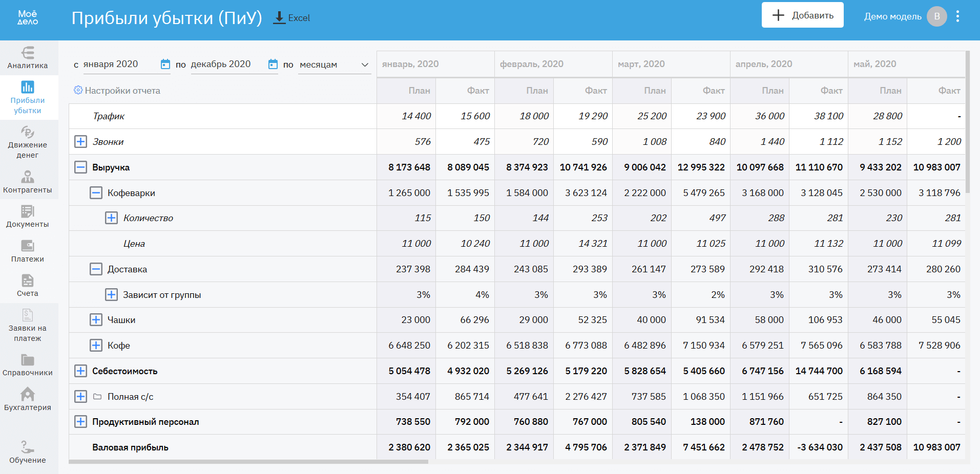Open the Аналитика sidebar section
Screen dimensions: 980x474
click(28, 57)
